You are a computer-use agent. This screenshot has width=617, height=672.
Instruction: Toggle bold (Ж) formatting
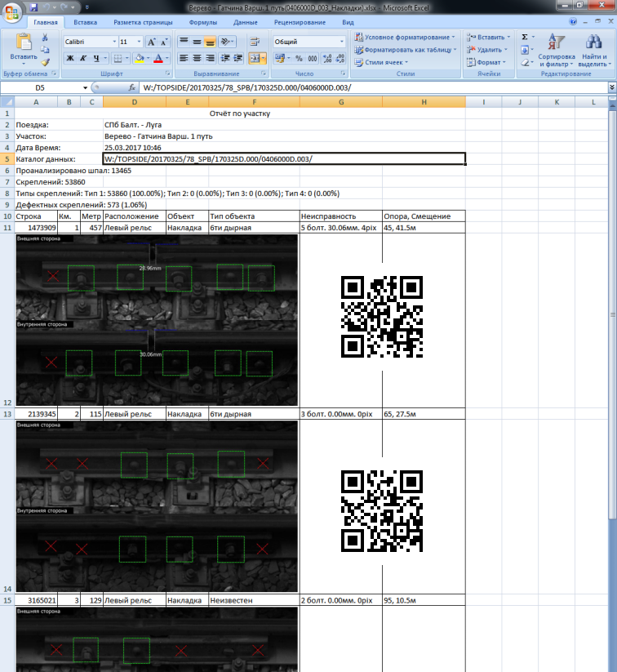click(x=70, y=58)
